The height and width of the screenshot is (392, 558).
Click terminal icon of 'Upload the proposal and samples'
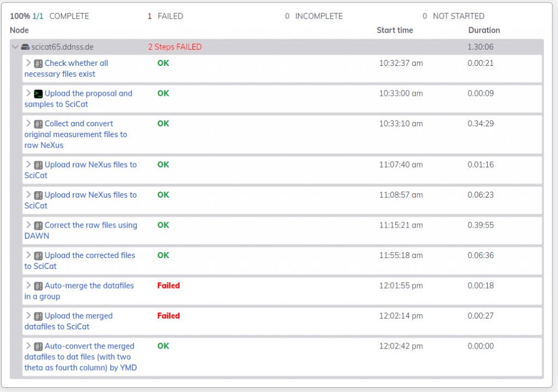click(38, 94)
